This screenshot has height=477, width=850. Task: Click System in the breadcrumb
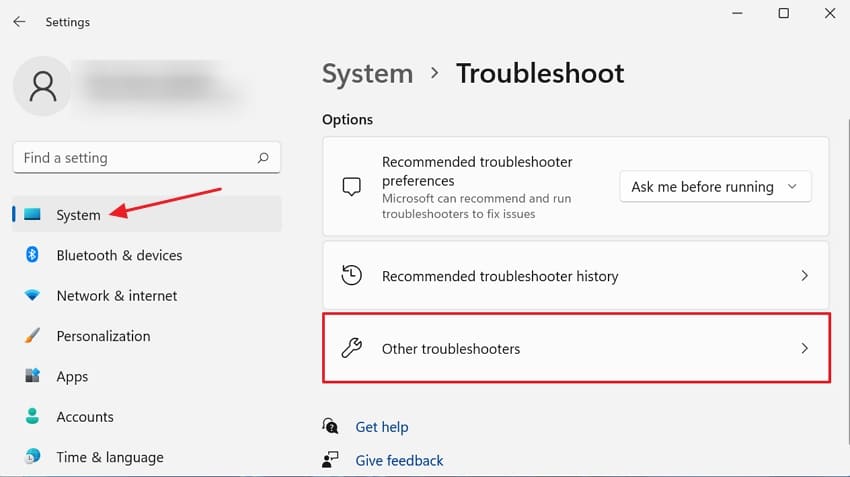(x=368, y=74)
